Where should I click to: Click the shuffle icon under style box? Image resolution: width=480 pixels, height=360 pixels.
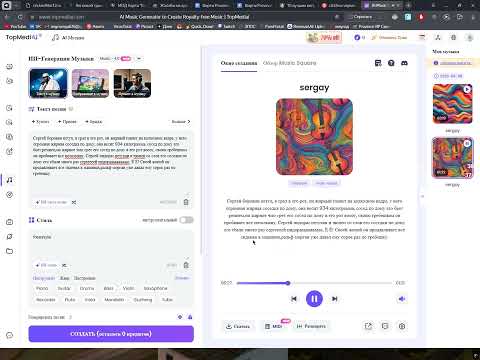coord(64,265)
